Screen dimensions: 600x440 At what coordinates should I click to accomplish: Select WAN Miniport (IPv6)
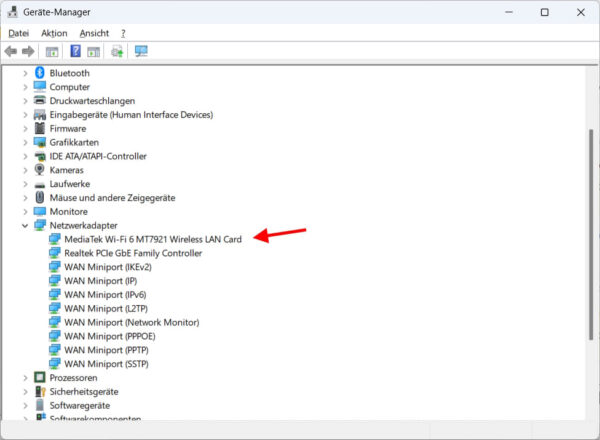(x=105, y=294)
